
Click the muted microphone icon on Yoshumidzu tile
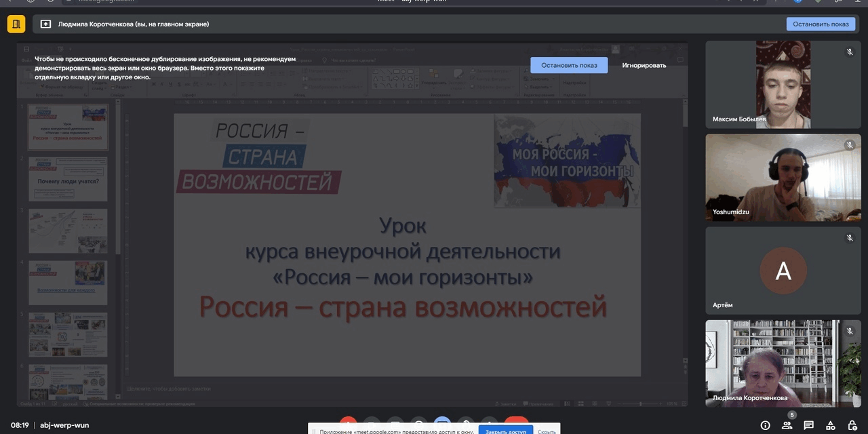(849, 145)
